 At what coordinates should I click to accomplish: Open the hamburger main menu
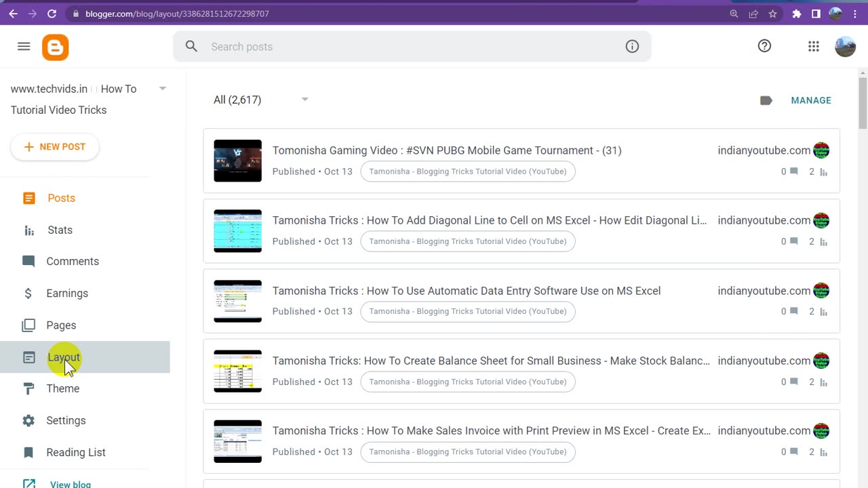pos(24,46)
